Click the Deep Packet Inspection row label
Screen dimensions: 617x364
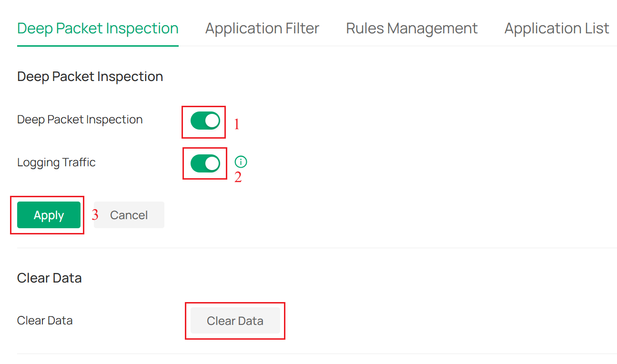pyautogui.click(x=80, y=120)
